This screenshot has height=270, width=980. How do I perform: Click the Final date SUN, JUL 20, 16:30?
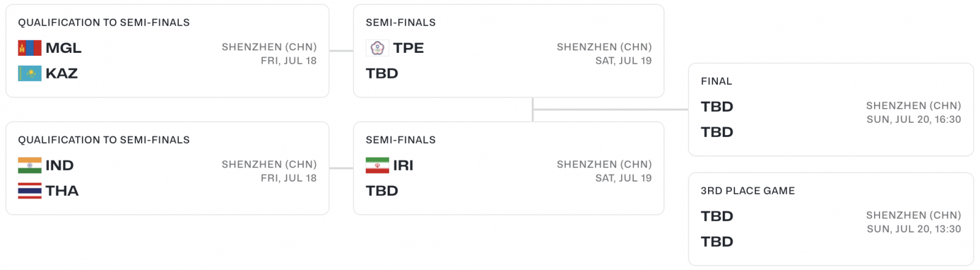[x=914, y=120]
